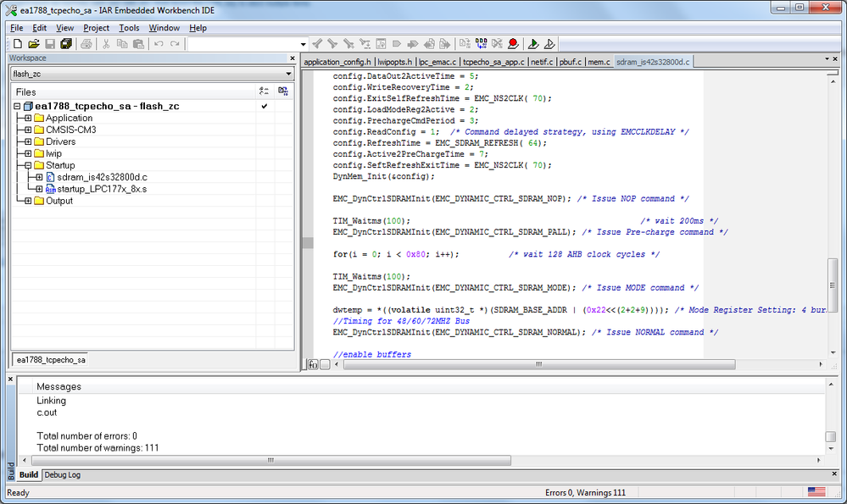Switch to mem.c tab

[599, 62]
